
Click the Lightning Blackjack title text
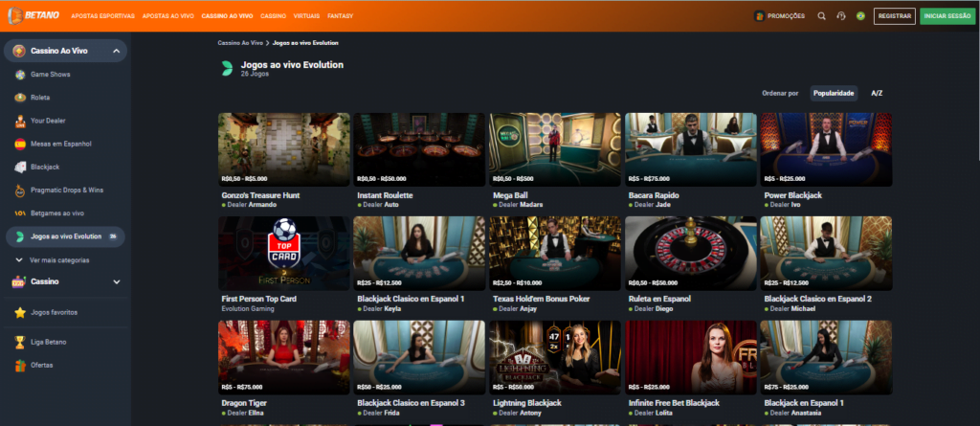point(527,403)
